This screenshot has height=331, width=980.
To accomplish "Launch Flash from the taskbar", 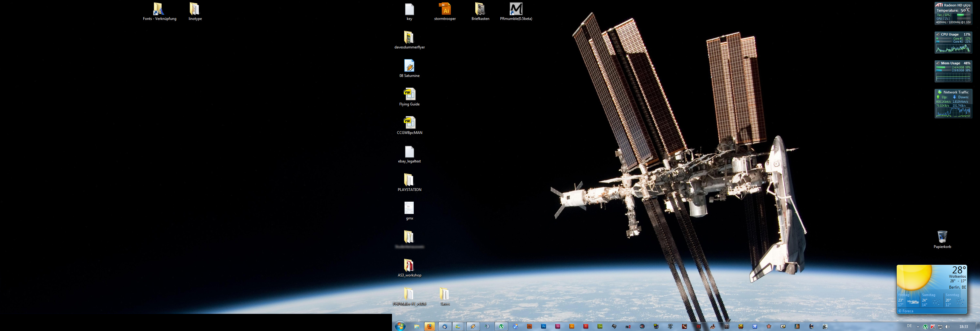I will point(586,326).
